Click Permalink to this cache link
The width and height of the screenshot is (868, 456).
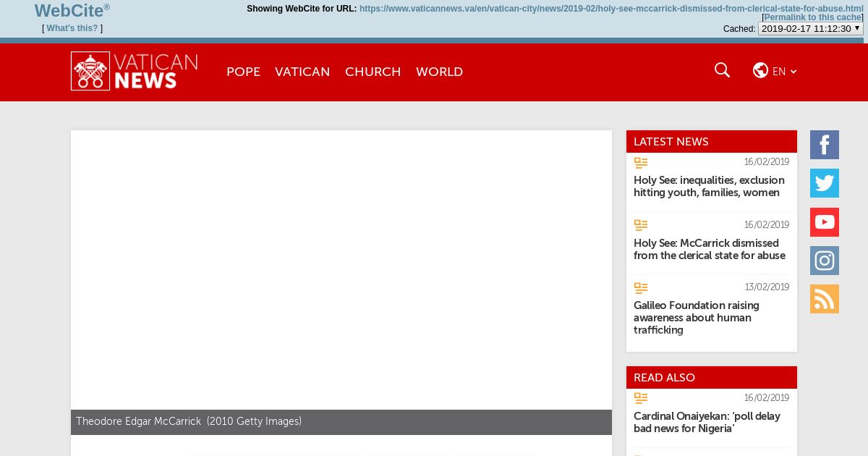(x=812, y=17)
